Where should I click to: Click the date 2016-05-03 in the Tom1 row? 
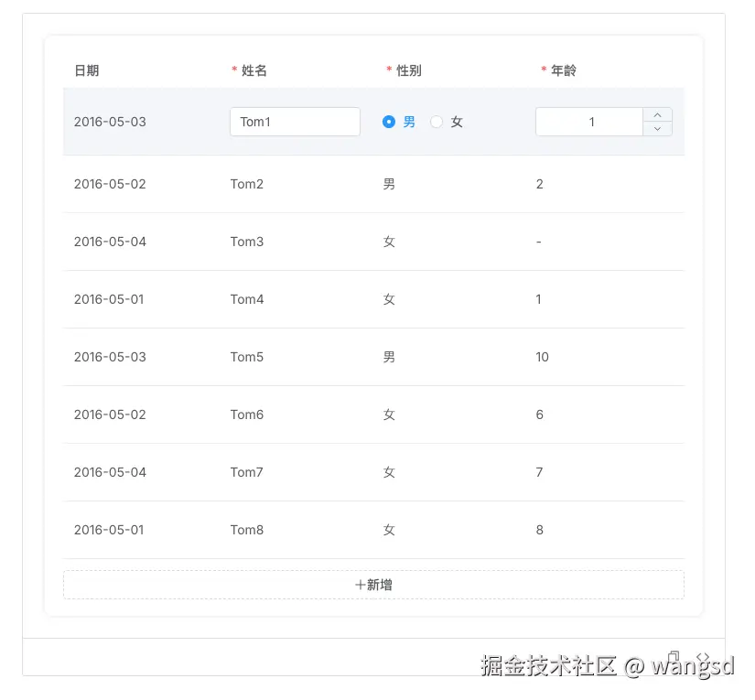tap(110, 122)
